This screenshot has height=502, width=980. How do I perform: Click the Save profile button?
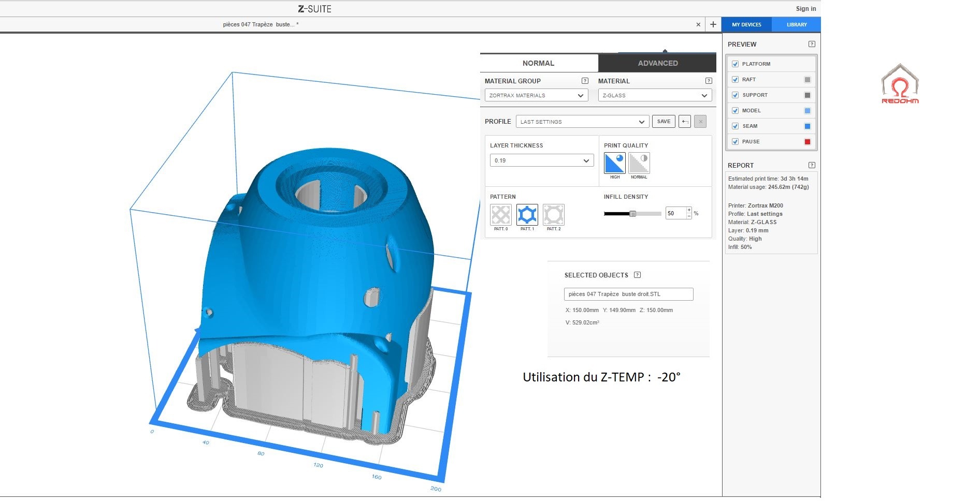[x=664, y=122]
